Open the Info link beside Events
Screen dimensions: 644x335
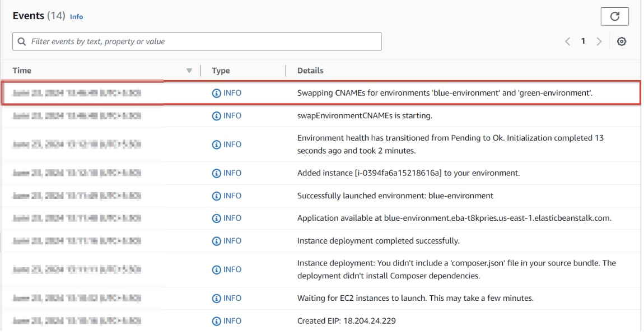(76, 17)
